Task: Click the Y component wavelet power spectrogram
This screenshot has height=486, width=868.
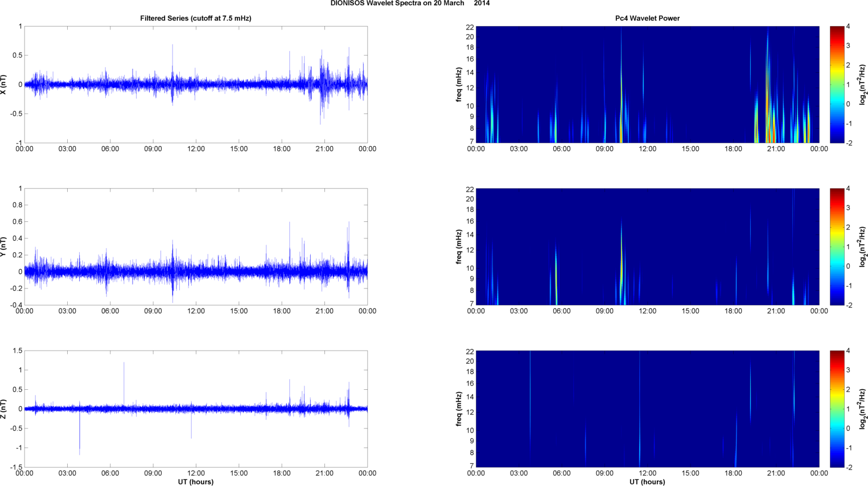Action: pos(647,247)
